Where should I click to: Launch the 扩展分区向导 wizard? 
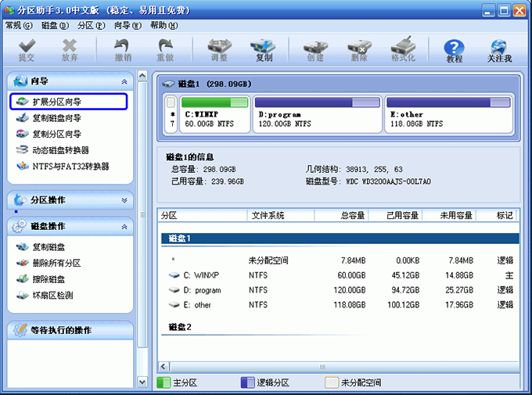pos(67,102)
